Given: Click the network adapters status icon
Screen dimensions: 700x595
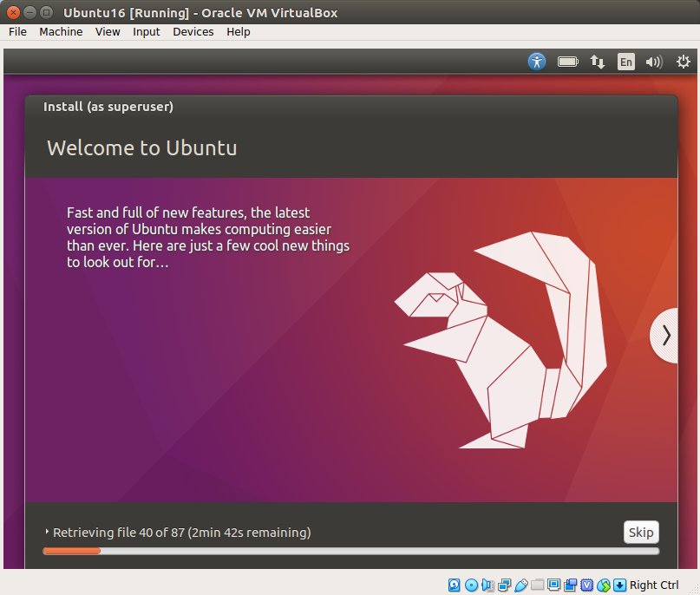Looking at the screenshot, I should [505, 585].
